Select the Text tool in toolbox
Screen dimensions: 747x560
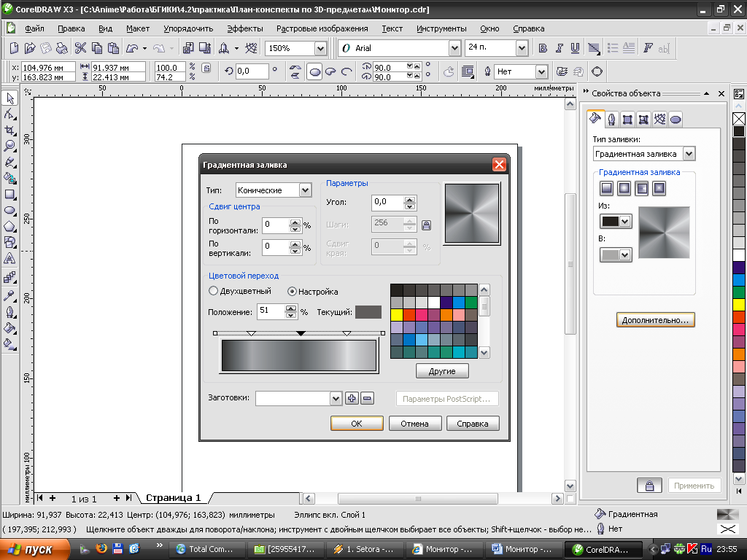coord(10,259)
